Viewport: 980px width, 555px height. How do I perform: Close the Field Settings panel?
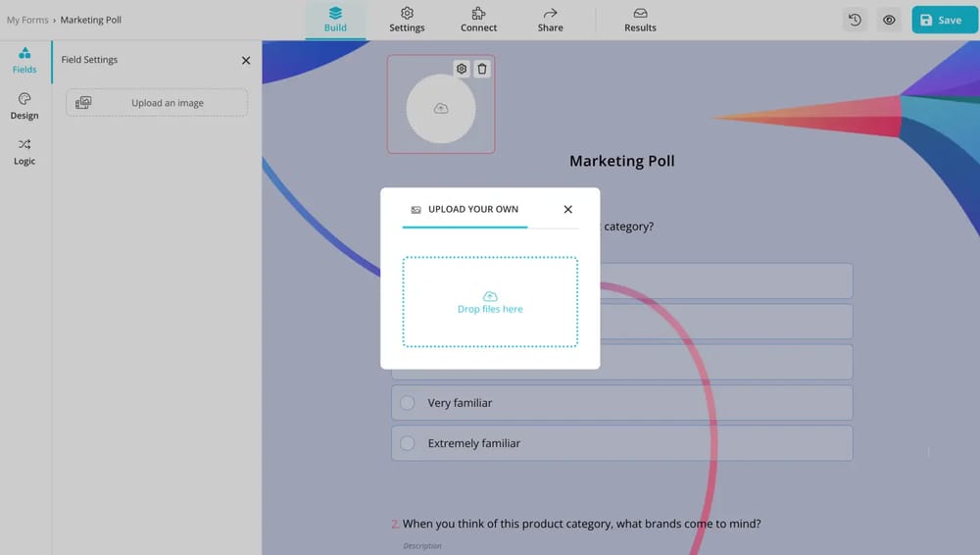point(246,60)
